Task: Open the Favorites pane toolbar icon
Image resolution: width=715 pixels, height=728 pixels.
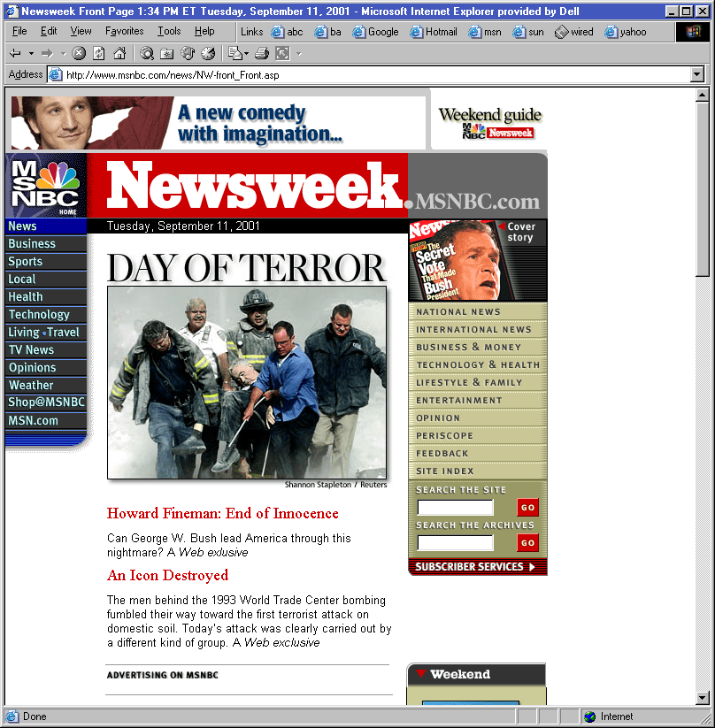Action: click(166, 54)
